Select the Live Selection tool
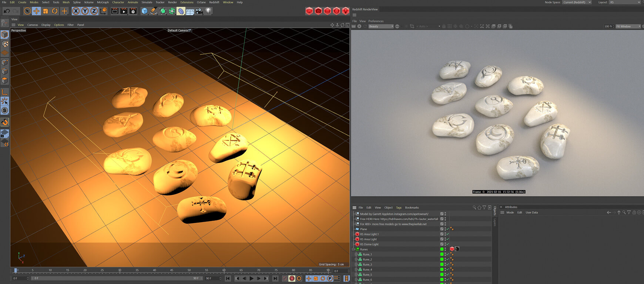The image size is (644, 284). [x=27, y=11]
